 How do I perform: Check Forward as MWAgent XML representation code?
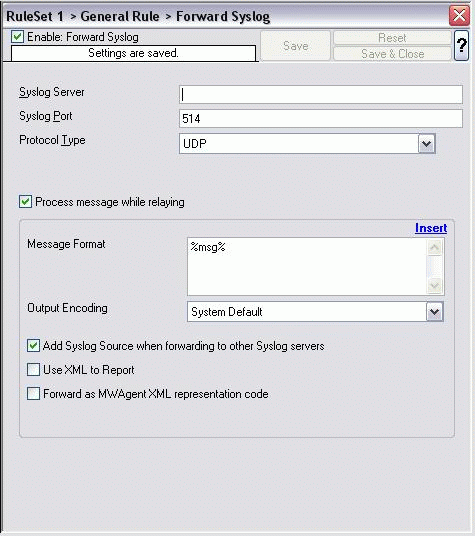pyautogui.click(x=33, y=393)
